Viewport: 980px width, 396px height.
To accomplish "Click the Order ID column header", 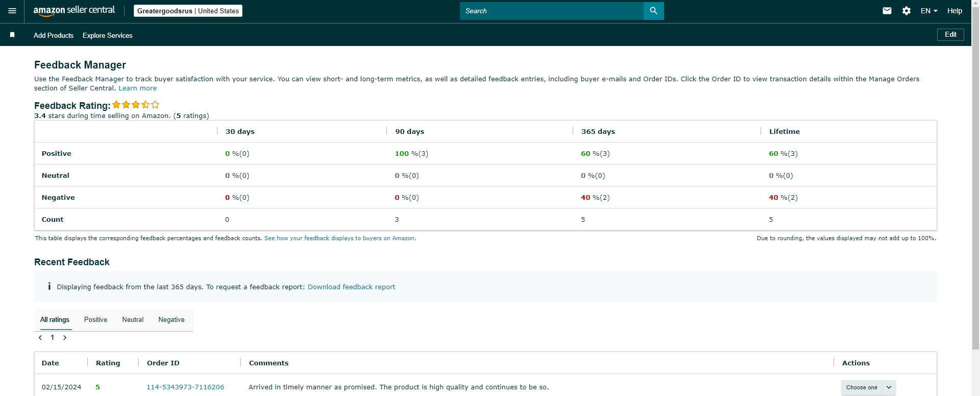I will [163, 363].
